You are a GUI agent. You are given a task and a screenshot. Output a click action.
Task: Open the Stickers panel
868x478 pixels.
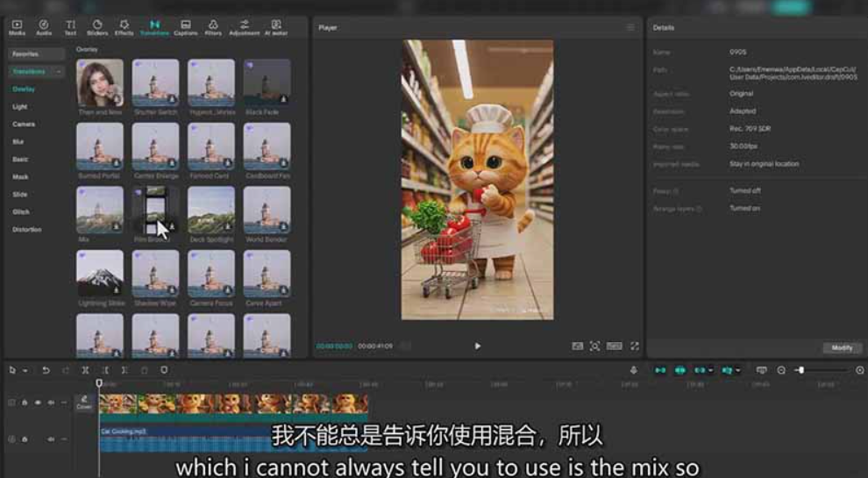click(96, 27)
